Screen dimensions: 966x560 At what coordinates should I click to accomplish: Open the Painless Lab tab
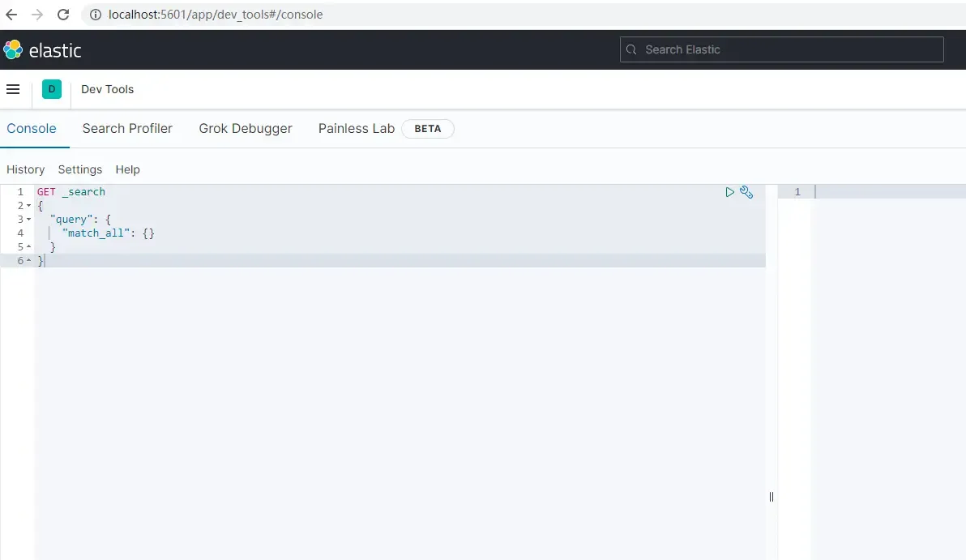356,128
